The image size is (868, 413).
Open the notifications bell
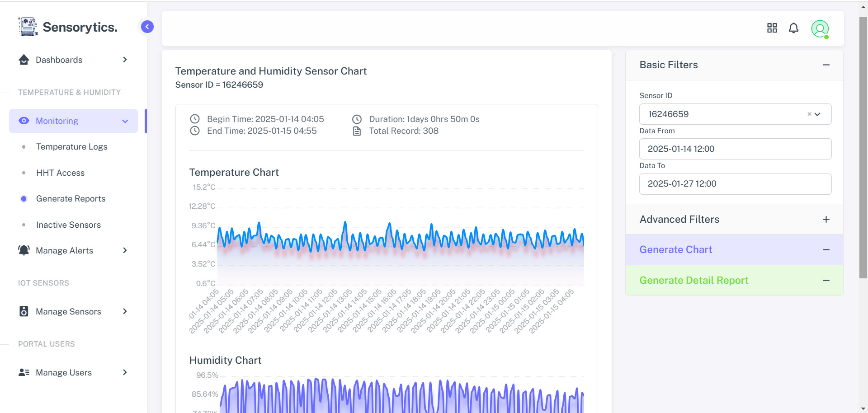click(x=793, y=28)
